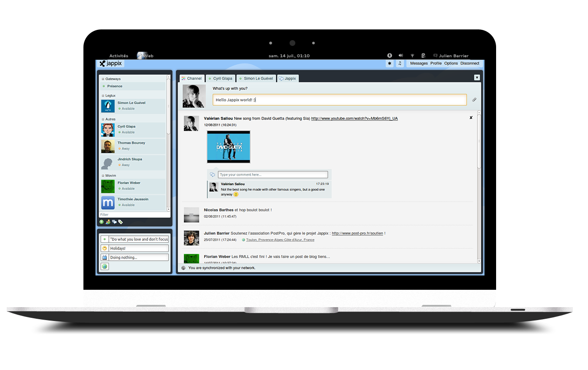
Task: Open the GNOME Activités overview
Action: 119,56
